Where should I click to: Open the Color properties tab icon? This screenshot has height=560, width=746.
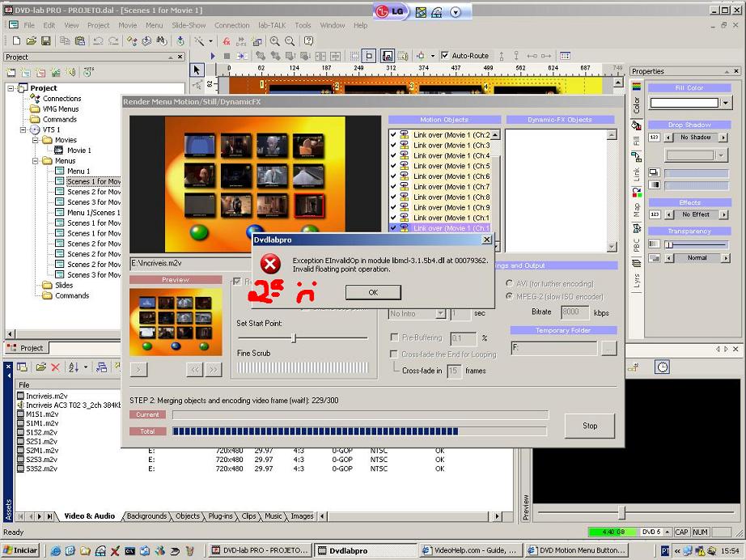[x=636, y=87]
